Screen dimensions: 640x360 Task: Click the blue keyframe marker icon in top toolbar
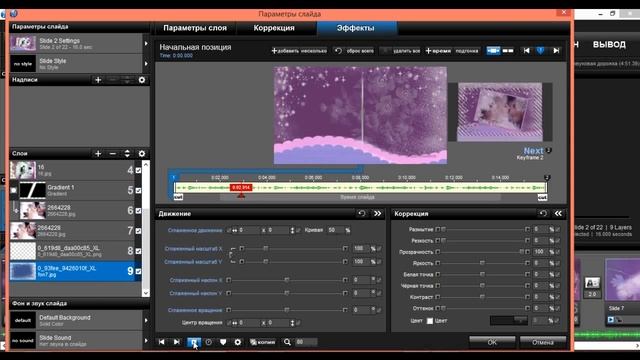coord(540,51)
